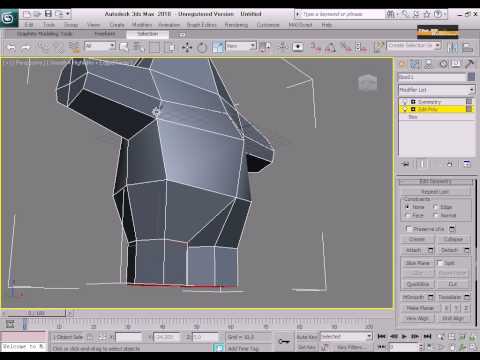The height and width of the screenshot is (360, 480).
Task: Open the Create command panel tab
Action: point(402,64)
